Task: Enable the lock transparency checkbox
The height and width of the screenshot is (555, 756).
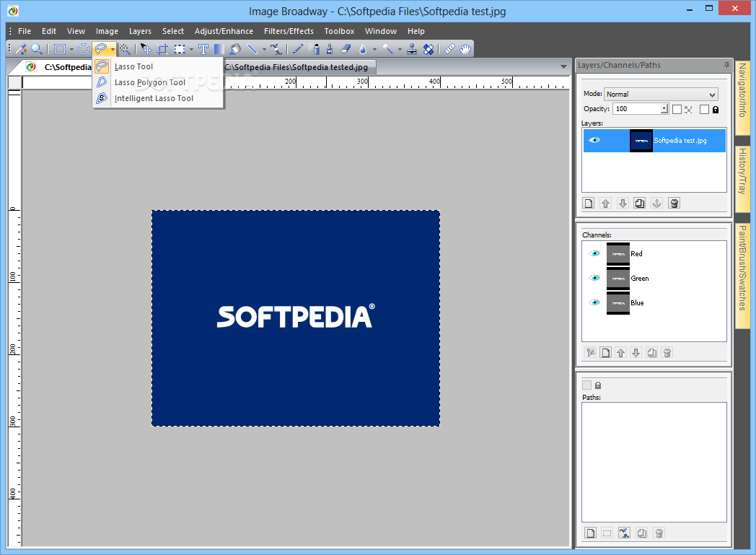Action: (677, 110)
